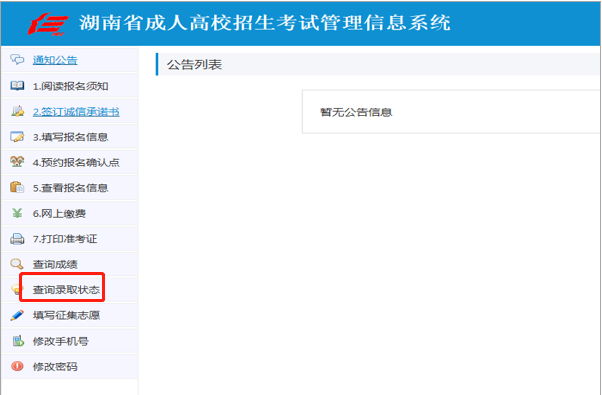Click the magnifier icon for 查询成绩
This screenshot has width=602, height=395.
(x=17, y=264)
